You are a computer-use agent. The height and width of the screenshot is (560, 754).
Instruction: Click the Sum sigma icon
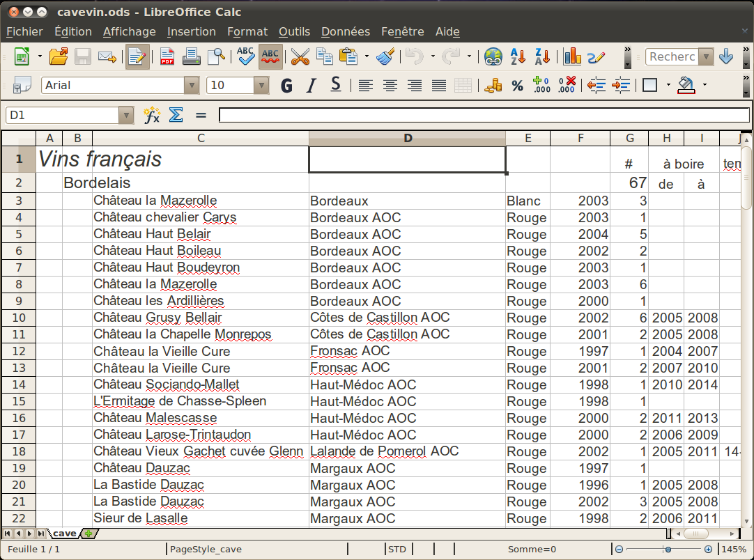pyautogui.click(x=176, y=115)
